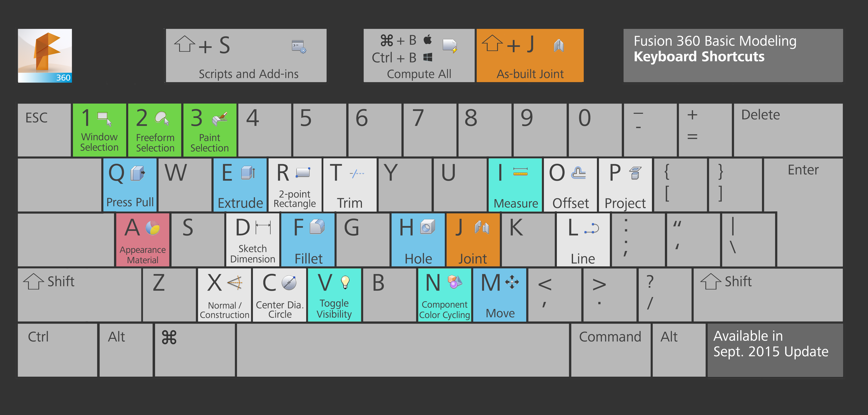Click the Windows logo beside Ctrl + B
The image size is (868, 415).
(428, 57)
